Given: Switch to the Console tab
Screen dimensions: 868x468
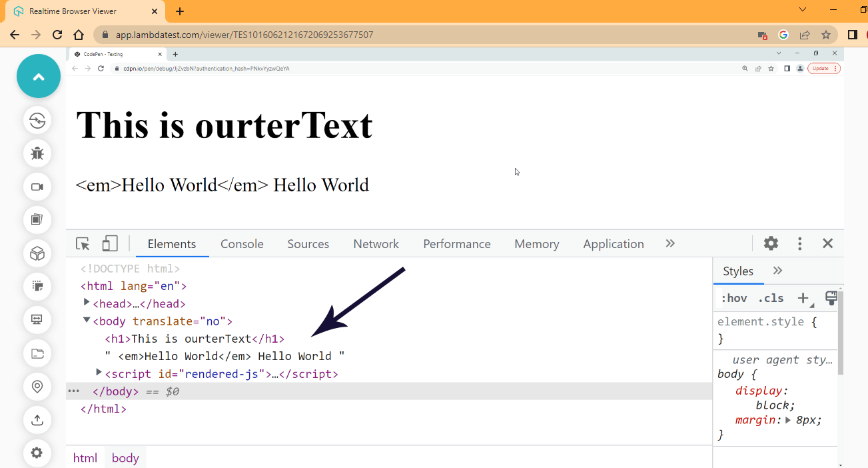Looking at the screenshot, I should 242,244.
